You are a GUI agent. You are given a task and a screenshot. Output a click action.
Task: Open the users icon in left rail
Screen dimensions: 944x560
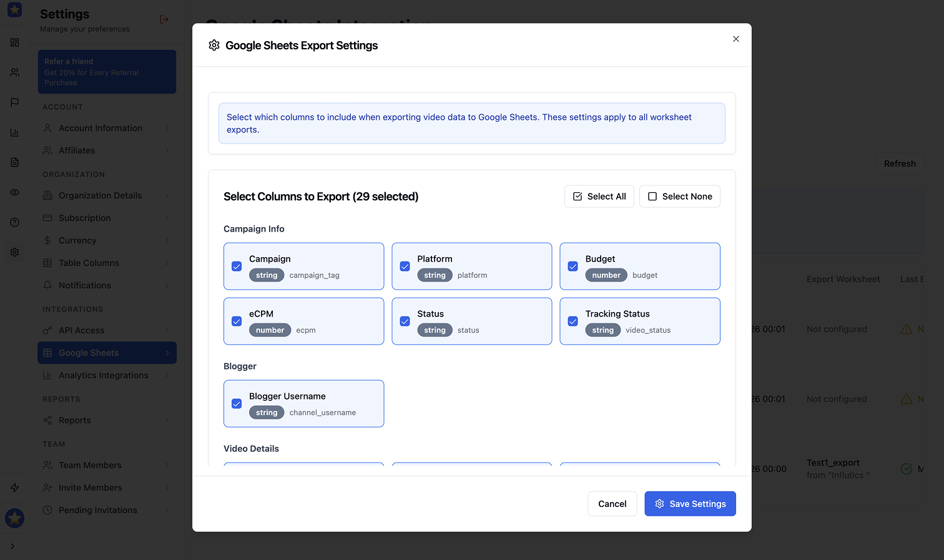click(x=14, y=72)
